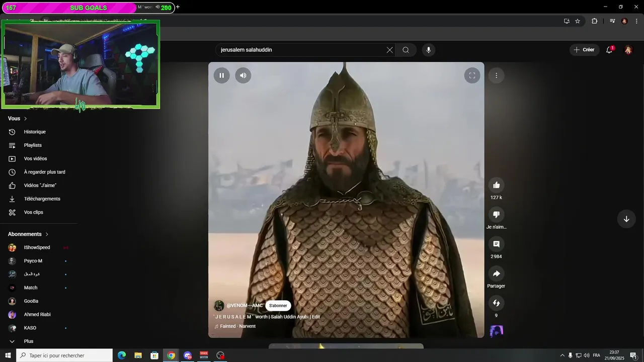Screen dimensions: 644x362
Task: Expand the Vous section chevron
Action: [x=25, y=119]
